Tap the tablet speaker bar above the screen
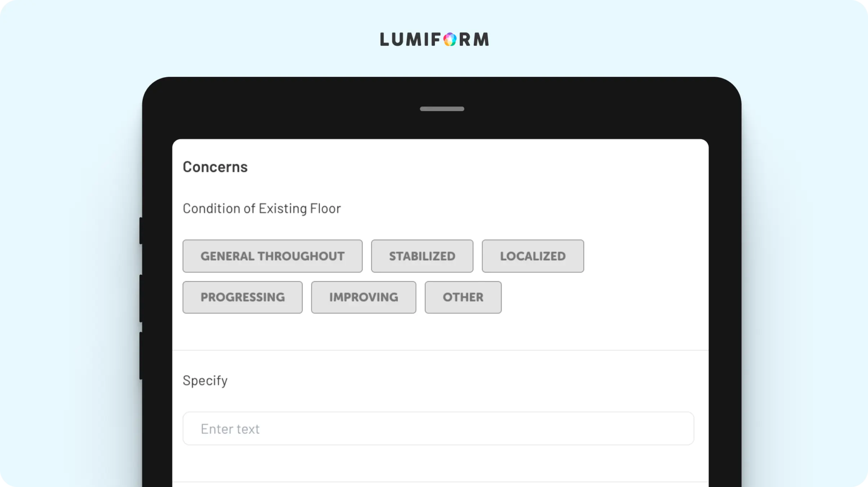The height and width of the screenshot is (487, 868). 442,109
